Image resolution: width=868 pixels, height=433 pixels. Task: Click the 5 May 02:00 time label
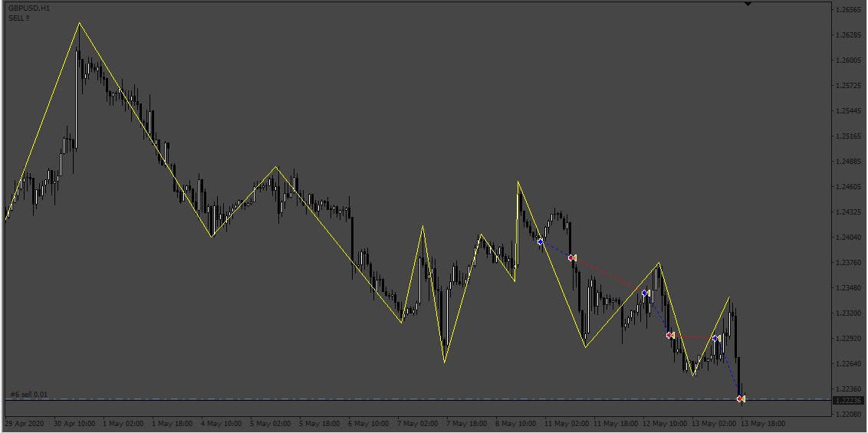point(270,424)
